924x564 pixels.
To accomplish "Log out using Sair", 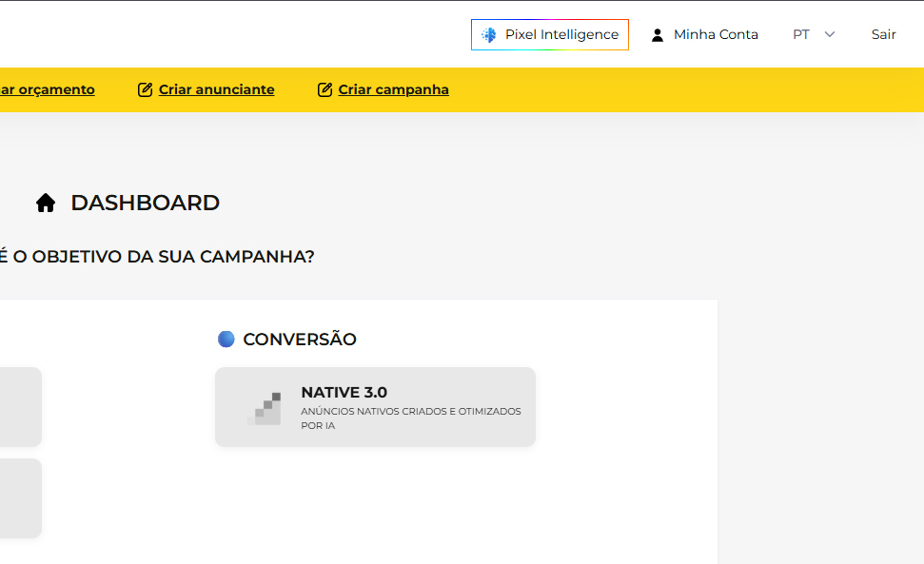I will click(x=883, y=35).
